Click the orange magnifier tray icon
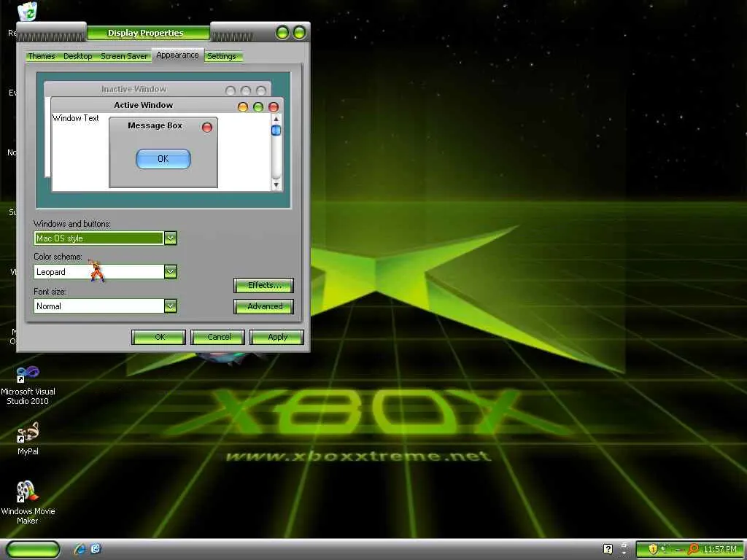The width and height of the screenshot is (747, 560). 693,549
